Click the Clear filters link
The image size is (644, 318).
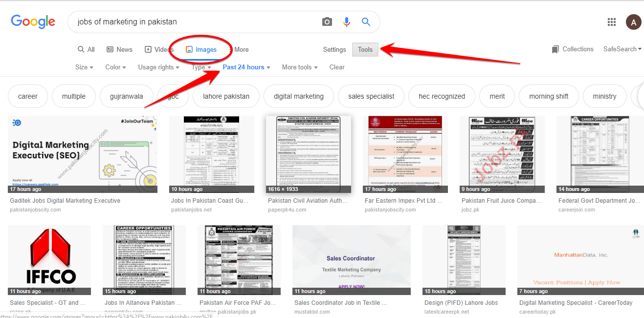[337, 67]
